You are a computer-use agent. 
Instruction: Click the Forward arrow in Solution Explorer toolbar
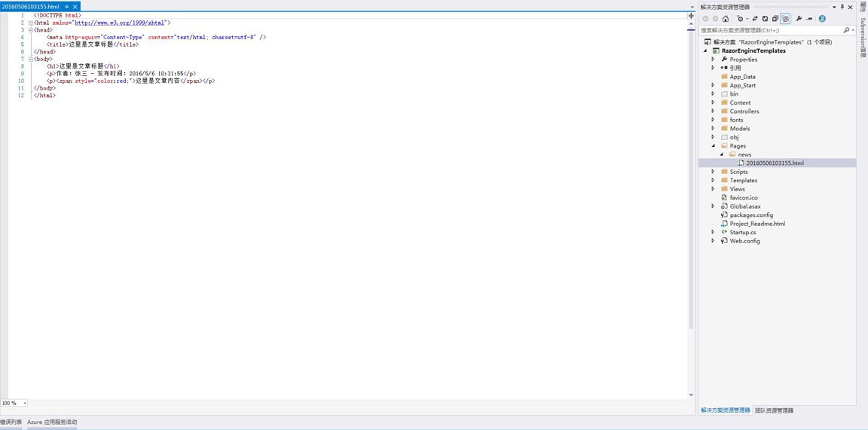715,19
